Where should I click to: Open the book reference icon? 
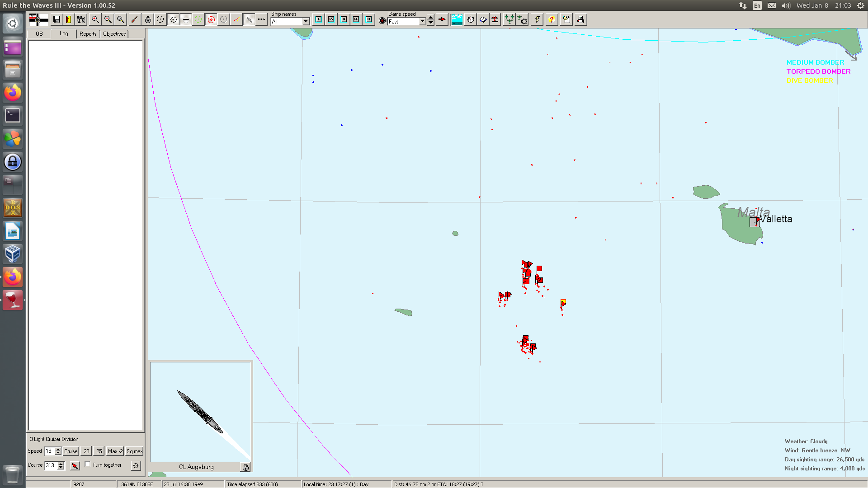coord(483,19)
